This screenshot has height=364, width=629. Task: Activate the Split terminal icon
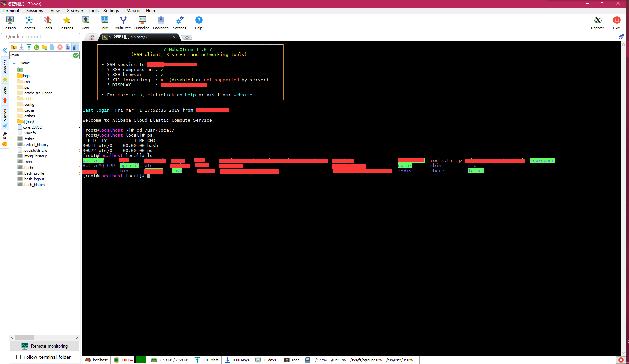click(104, 23)
